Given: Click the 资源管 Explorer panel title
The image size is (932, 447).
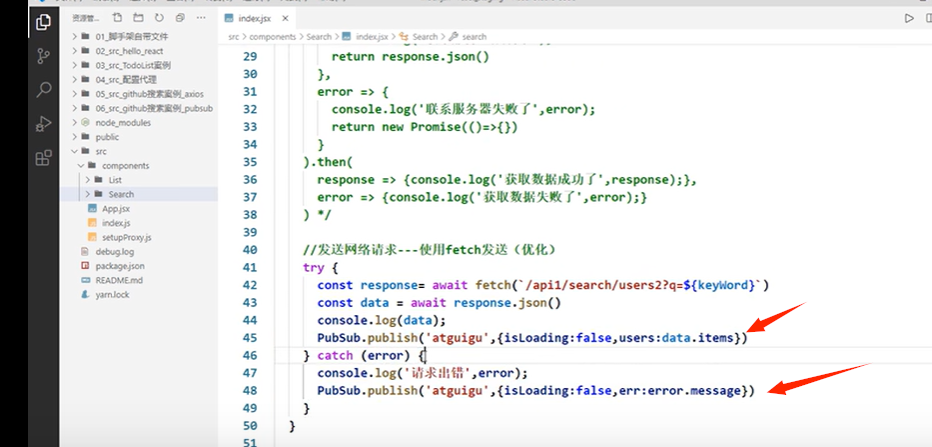Looking at the screenshot, I should pyautogui.click(x=86, y=18).
